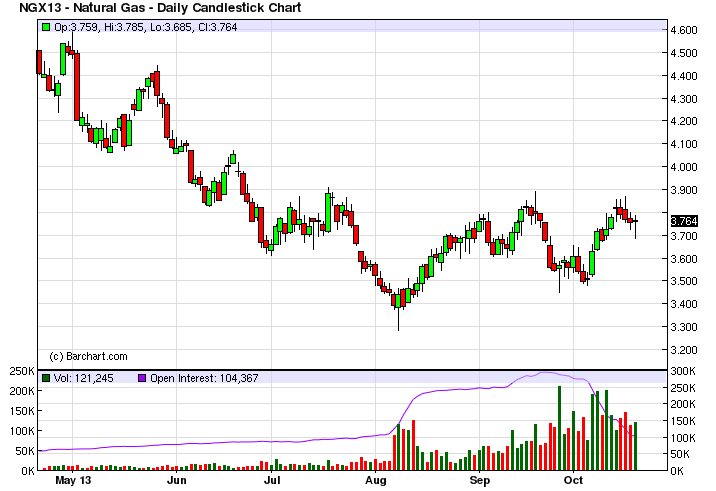This screenshot has height=491, width=716.
Task: Click the dark green Vol legend square
Action: point(46,378)
